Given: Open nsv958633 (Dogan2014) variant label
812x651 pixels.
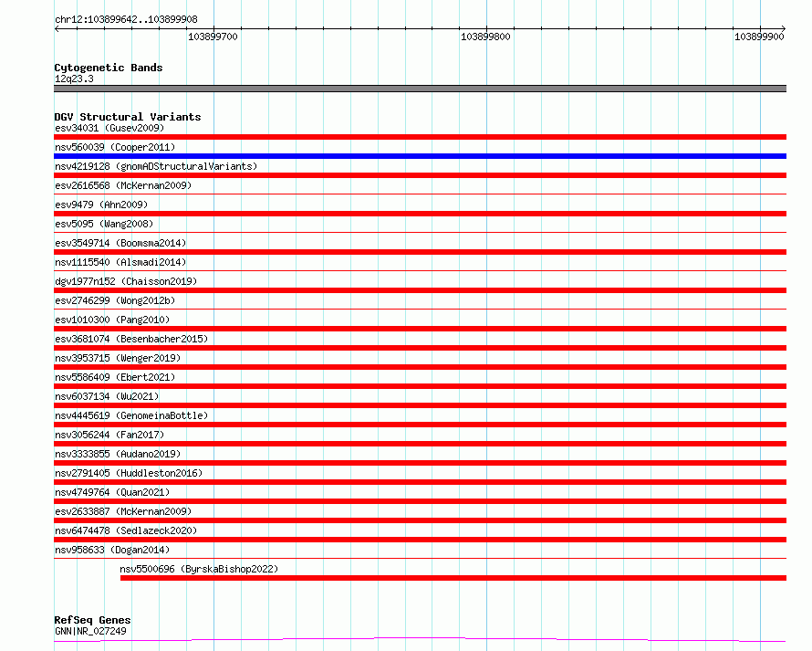Looking at the screenshot, I should pyautogui.click(x=112, y=550).
